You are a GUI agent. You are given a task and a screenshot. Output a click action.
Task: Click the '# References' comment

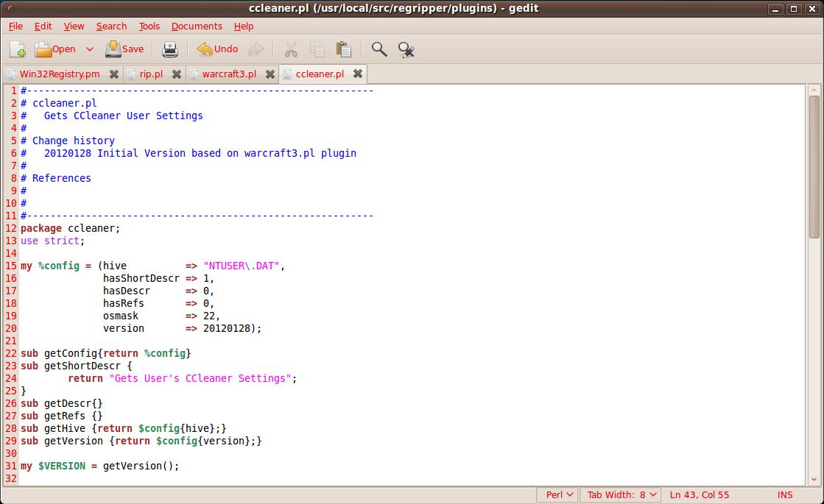[56, 179]
